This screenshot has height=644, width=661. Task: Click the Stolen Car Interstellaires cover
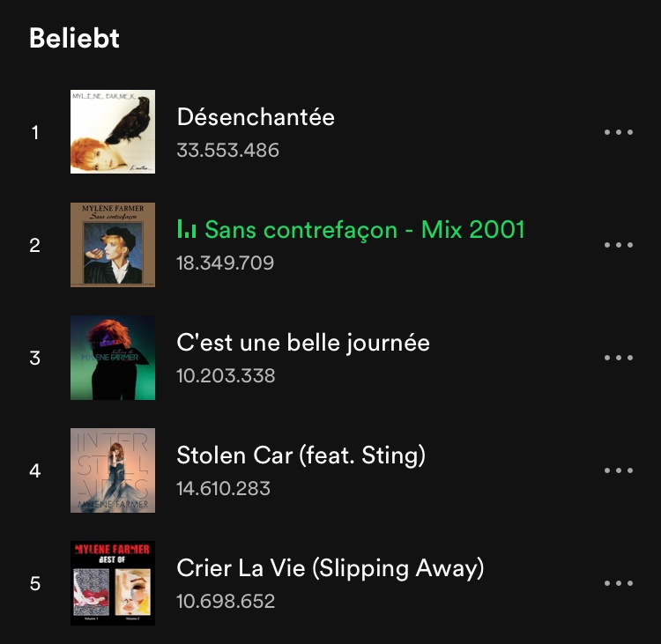click(x=113, y=470)
